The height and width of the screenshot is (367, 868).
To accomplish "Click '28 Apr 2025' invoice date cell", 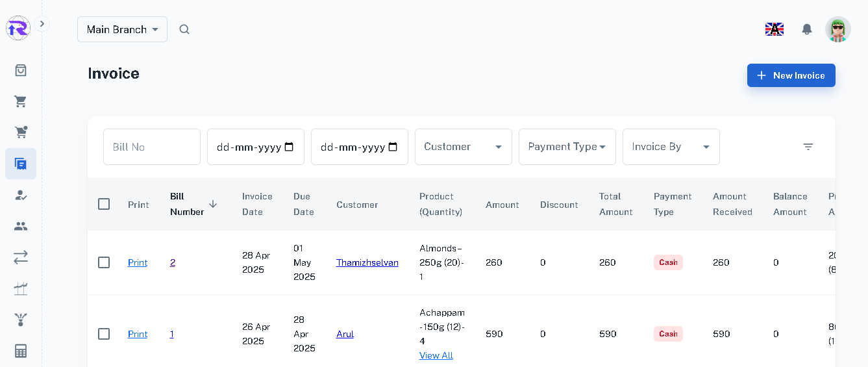I will point(256,262).
